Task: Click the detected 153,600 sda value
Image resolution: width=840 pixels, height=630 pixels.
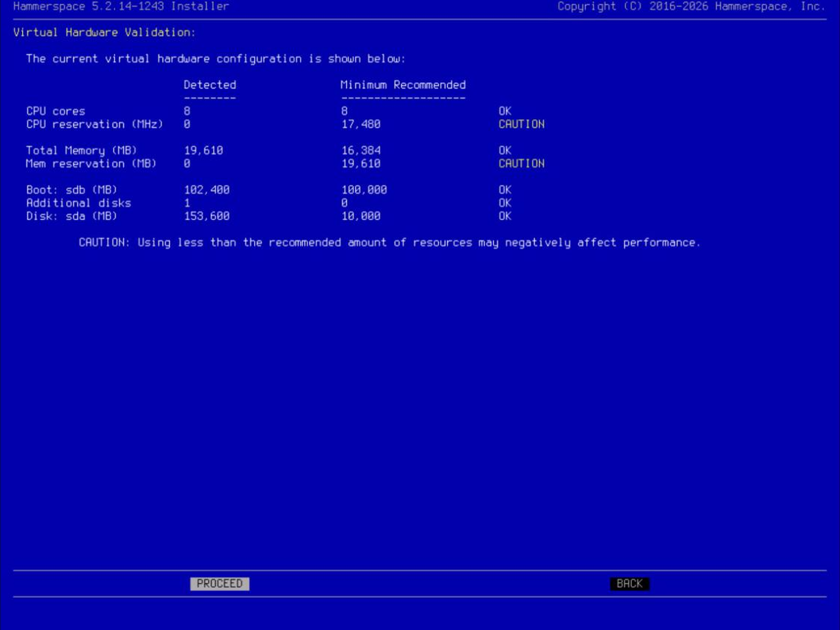Action: pyautogui.click(x=207, y=216)
